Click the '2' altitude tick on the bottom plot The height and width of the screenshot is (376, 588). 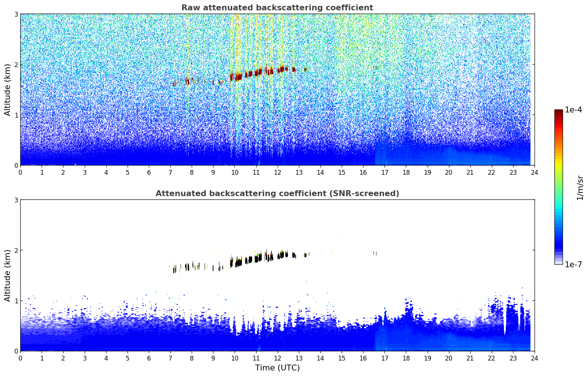click(16, 250)
